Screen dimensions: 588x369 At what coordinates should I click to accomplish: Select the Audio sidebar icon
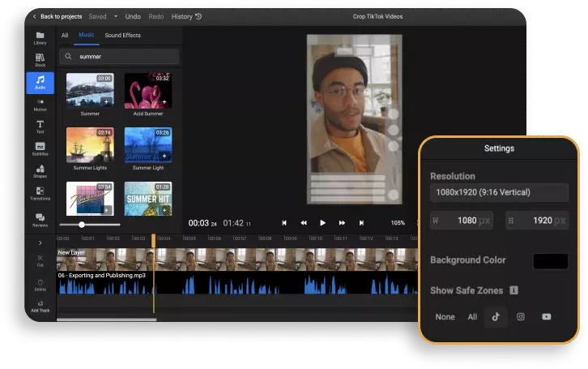(x=40, y=83)
